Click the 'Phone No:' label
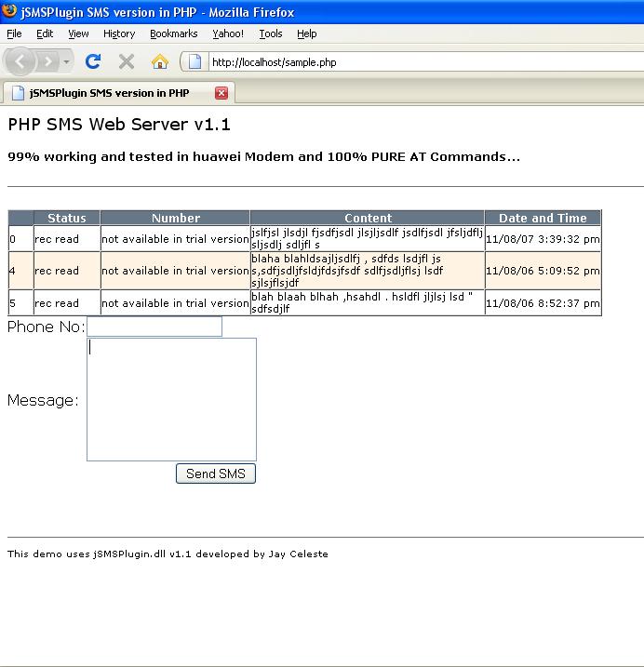Screen dimensions: 644x667 (47, 327)
